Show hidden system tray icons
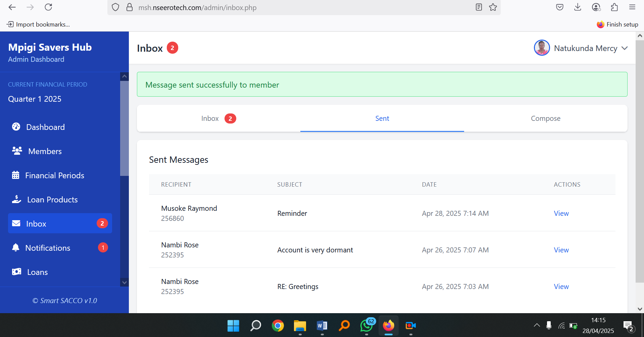644x337 pixels. point(537,325)
